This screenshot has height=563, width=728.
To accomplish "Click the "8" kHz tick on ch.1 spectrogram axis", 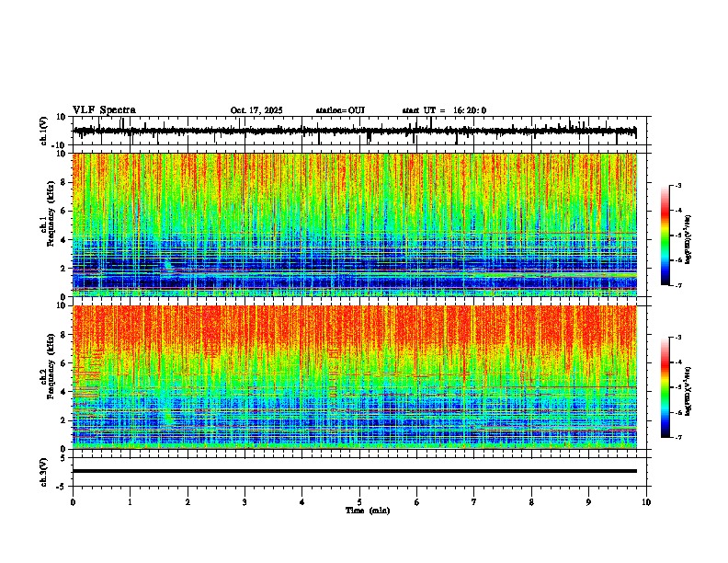I will (64, 182).
